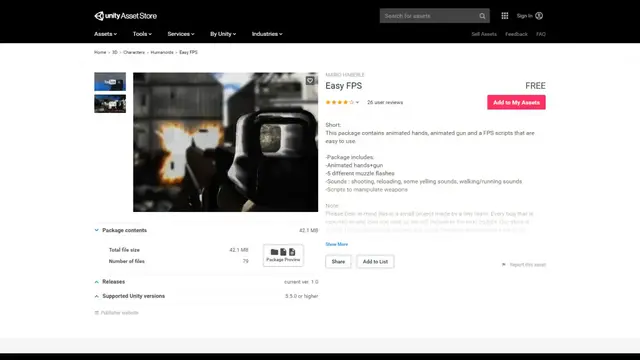Click Add to My Assets button

(x=516, y=102)
